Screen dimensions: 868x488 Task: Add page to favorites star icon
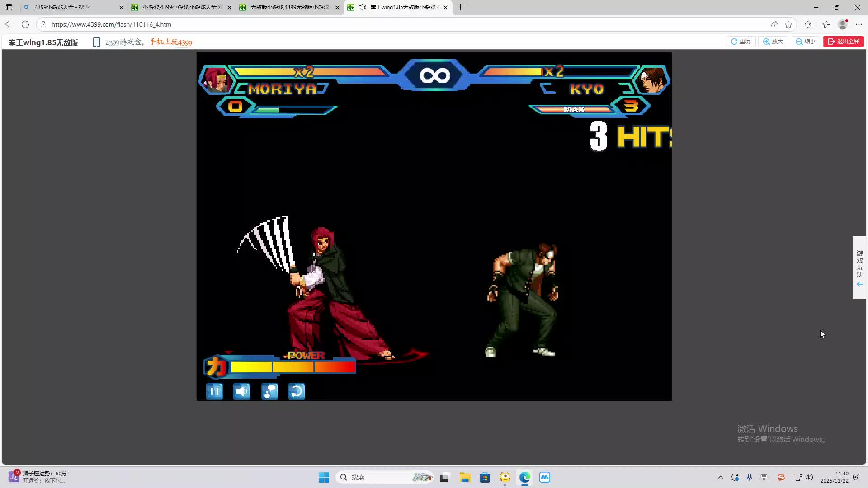[788, 24]
